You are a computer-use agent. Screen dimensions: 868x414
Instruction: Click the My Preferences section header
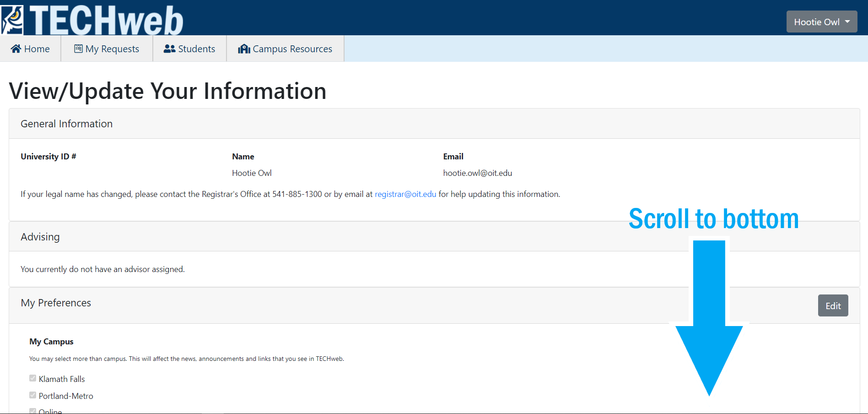coord(56,303)
